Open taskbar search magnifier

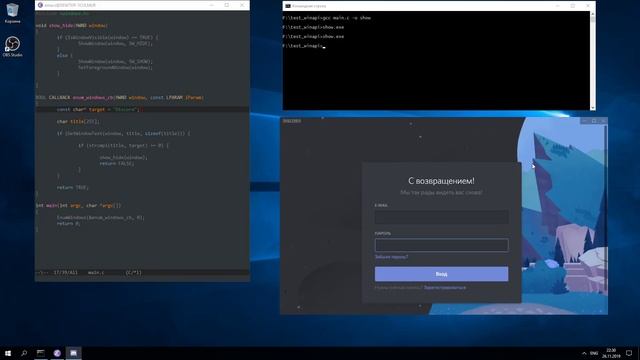pyautogui.click(x=24, y=353)
